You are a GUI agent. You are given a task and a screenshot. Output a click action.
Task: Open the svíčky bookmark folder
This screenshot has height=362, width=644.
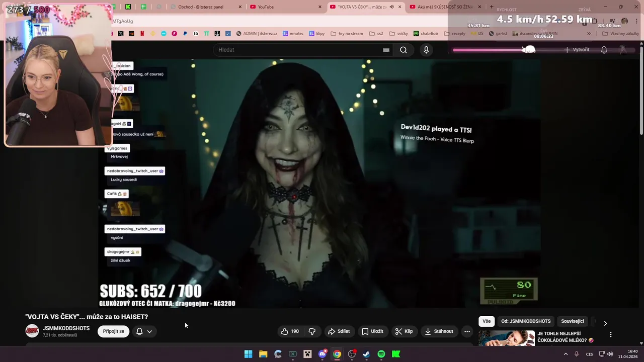398,34
